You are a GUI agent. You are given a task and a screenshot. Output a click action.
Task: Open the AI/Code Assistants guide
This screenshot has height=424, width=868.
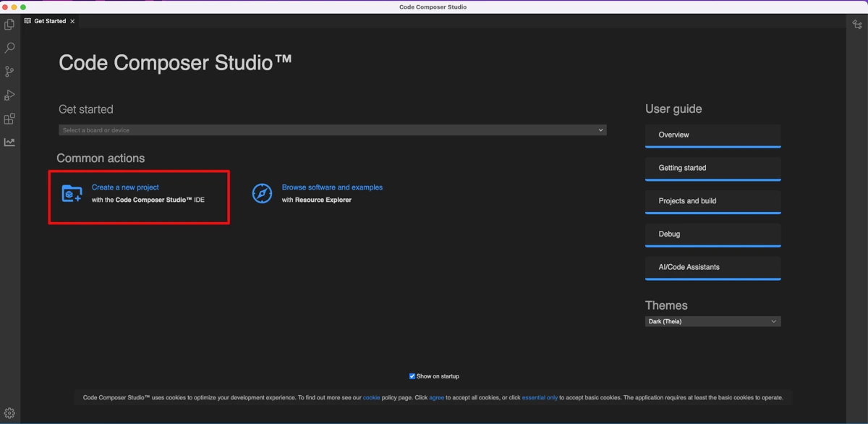pos(712,268)
